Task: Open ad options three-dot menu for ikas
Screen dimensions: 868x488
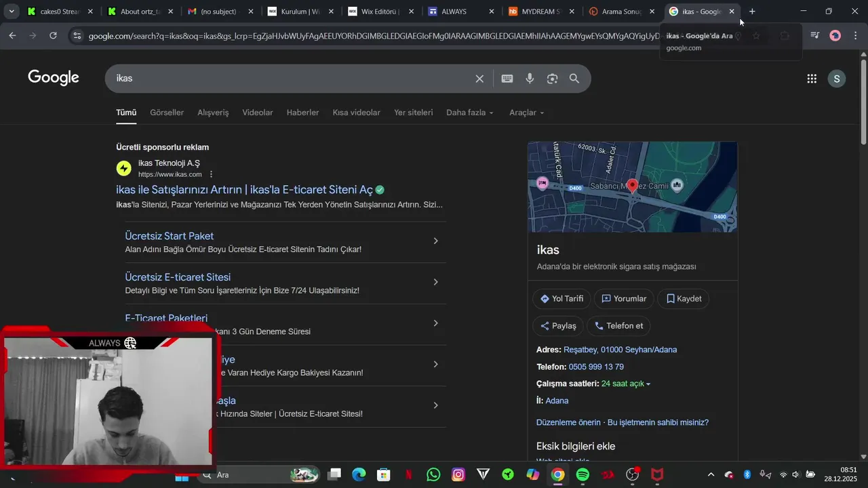Action: coord(211,174)
